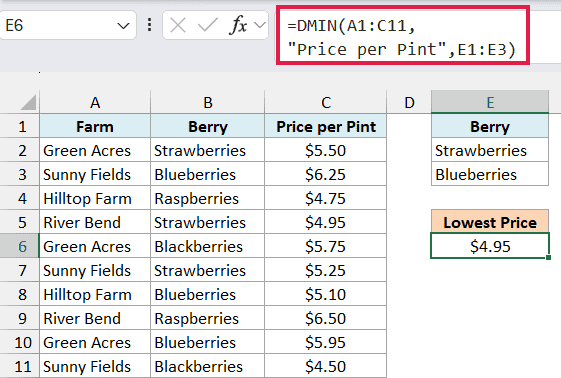Select row 4 header

click(x=20, y=198)
